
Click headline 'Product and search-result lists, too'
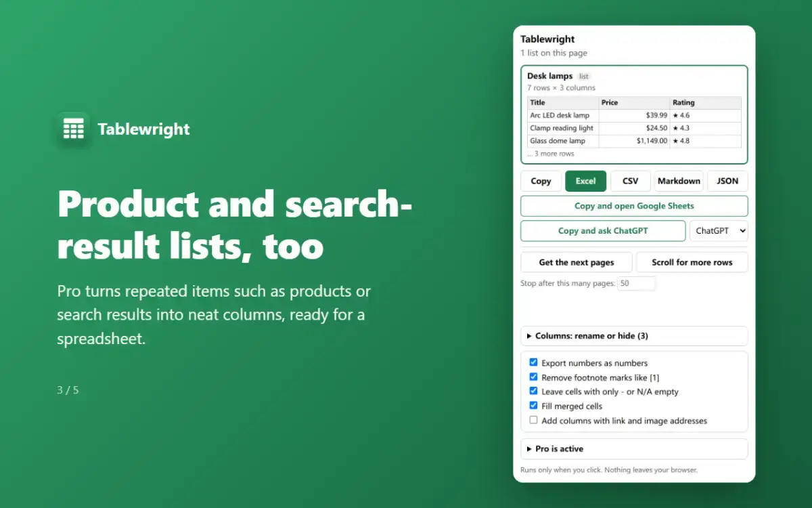point(234,225)
